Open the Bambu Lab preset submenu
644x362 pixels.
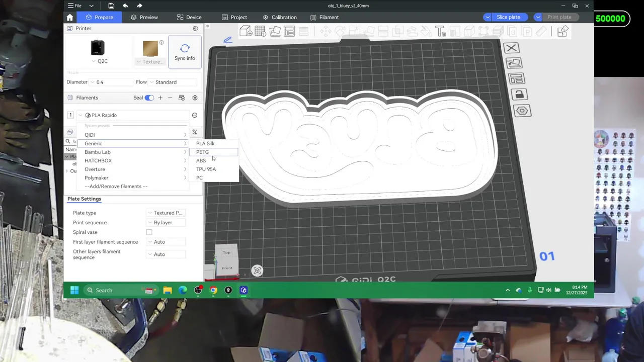[133, 152]
